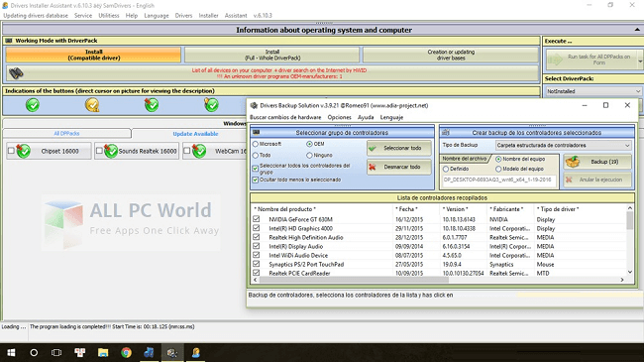Open Cortana search circle on taskbar
644x362 pixels.
point(34,352)
